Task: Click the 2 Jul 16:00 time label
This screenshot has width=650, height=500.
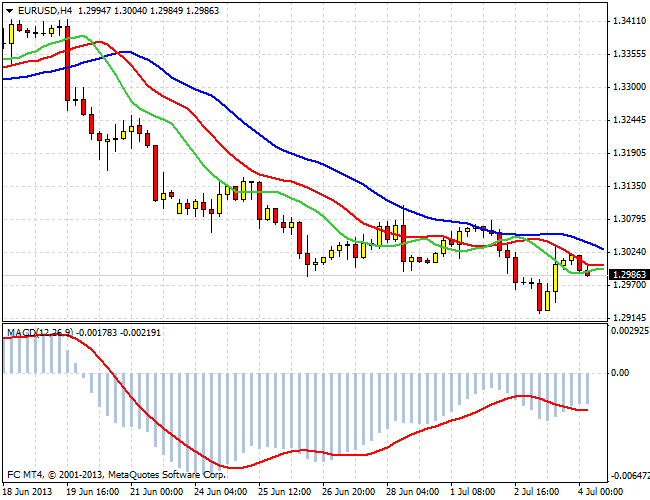Action: coord(537,492)
